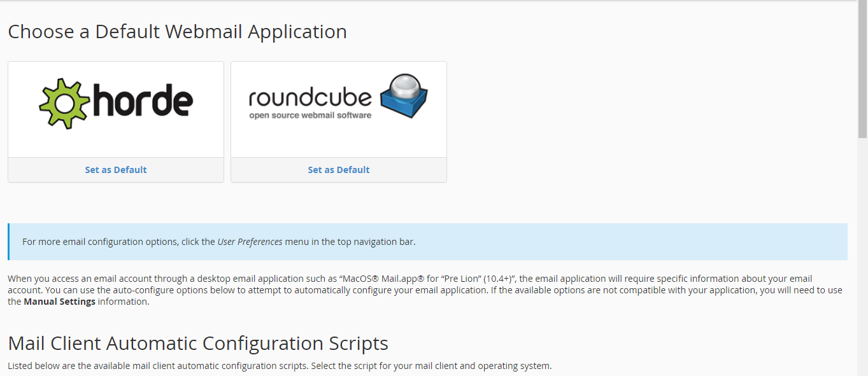The width and height of the screenshot is (868, 376).
Task: Click the 'Choose a Default Webmail Application' heading
Action: (178, 31)
